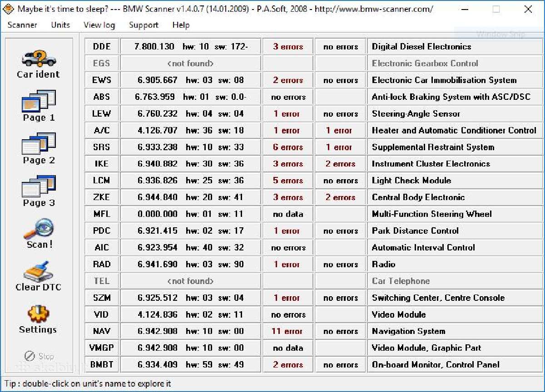Screen dimensions: 545x392
Task: Open Page 1 of units
Action: point(39,106)
